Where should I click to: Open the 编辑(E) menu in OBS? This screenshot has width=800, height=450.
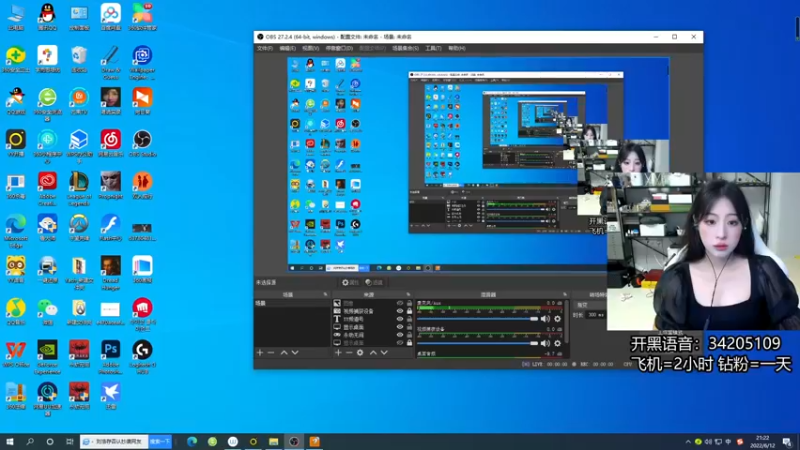287,48
